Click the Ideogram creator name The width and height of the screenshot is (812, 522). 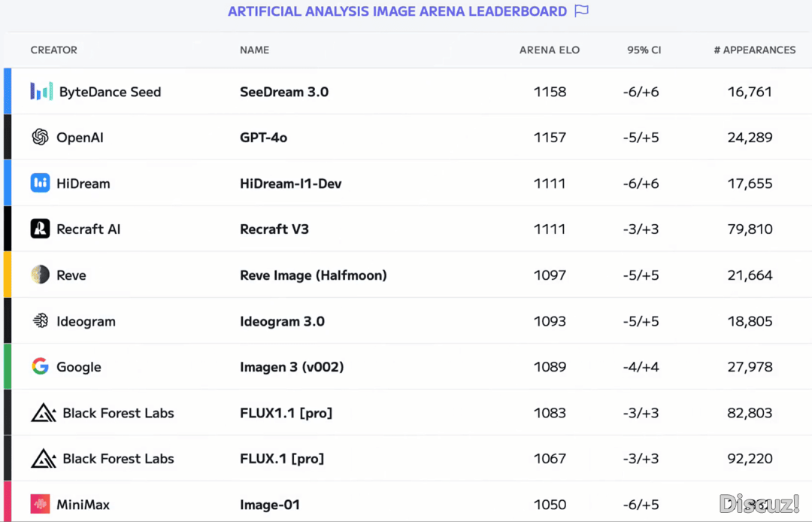tap(86, 321)
